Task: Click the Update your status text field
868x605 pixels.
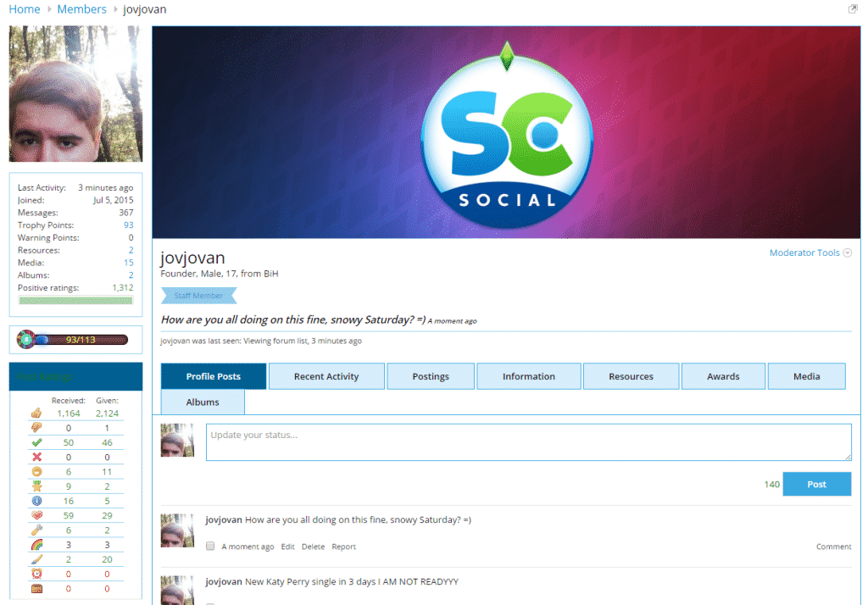Action: (529, 442)
